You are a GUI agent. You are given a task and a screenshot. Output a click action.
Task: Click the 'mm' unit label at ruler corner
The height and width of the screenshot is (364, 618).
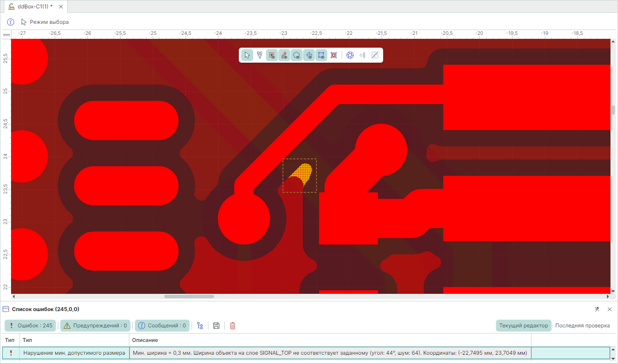6,34
